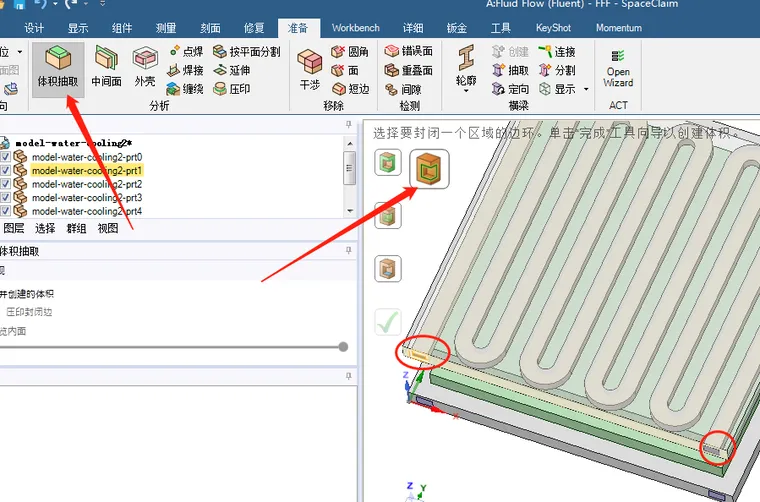Image resolution: width=760 pixels, height=502 pixels.
Task: Open the quick access toolbar customize arrow
Action: click(102, 4)
